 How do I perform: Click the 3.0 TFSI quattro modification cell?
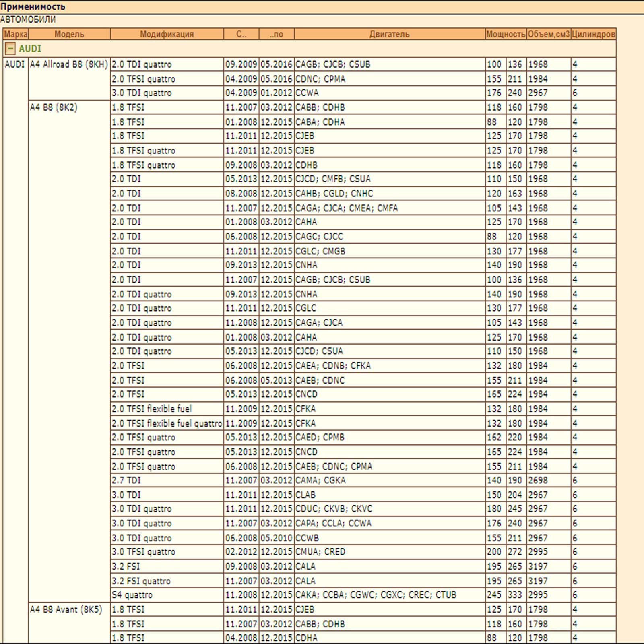click(143, 552)
